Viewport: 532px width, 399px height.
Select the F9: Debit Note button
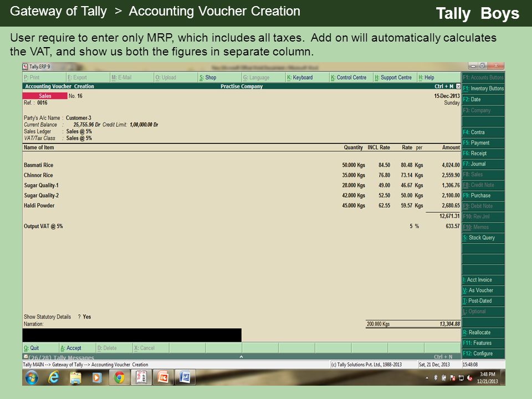click(483, 206)
